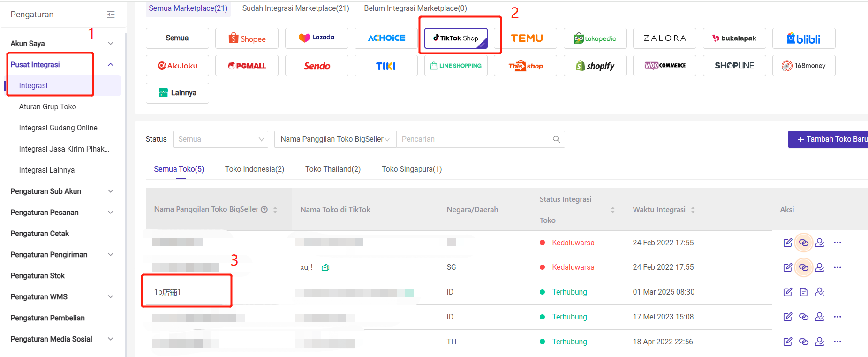Image resolution: width=868 pixels, height=357 pixels.
Task: Sort by Waktu Integrasi column
Action: pyautogui.click(x=693, y=210)
